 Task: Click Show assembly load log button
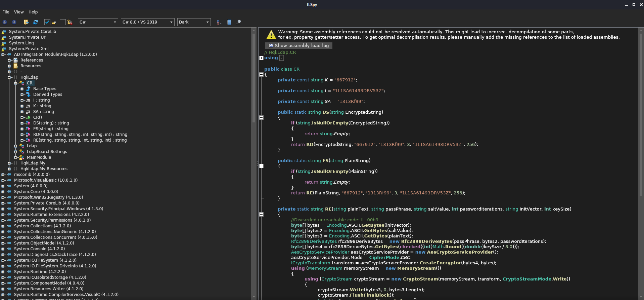[298, 46]
